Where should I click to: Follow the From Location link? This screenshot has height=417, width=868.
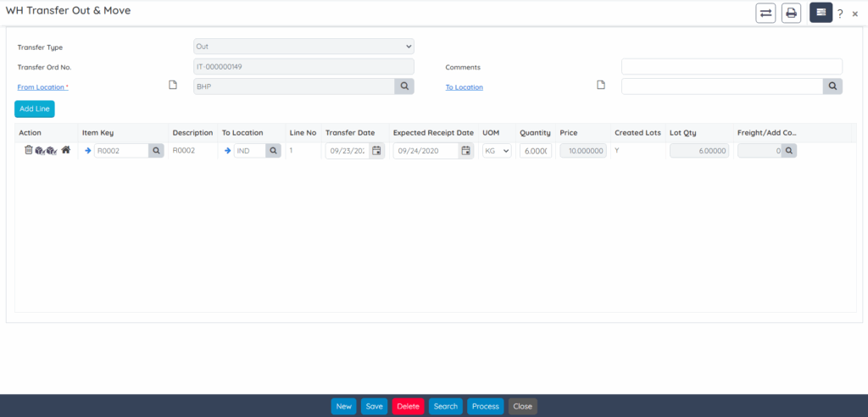tap(44, 86)
